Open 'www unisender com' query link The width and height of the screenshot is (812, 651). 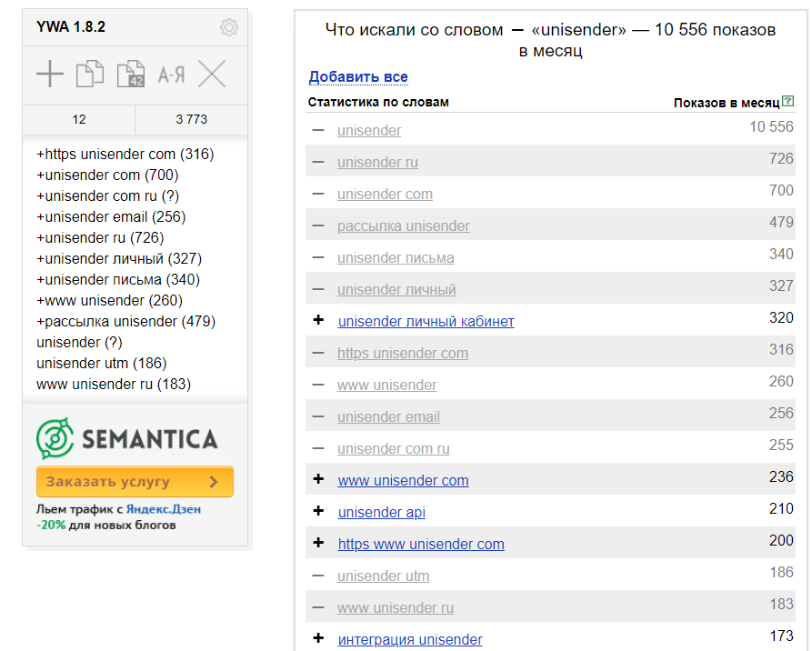(404, 480)
